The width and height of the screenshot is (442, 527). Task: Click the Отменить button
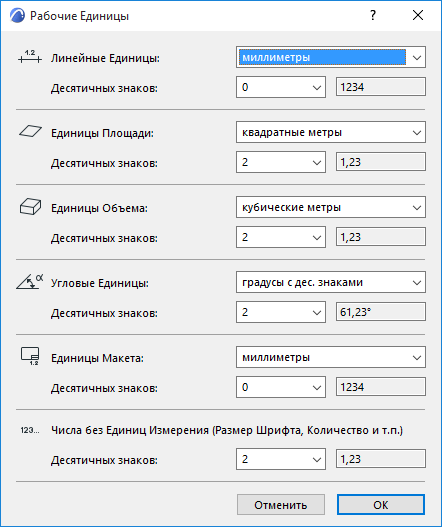[281, 505]
